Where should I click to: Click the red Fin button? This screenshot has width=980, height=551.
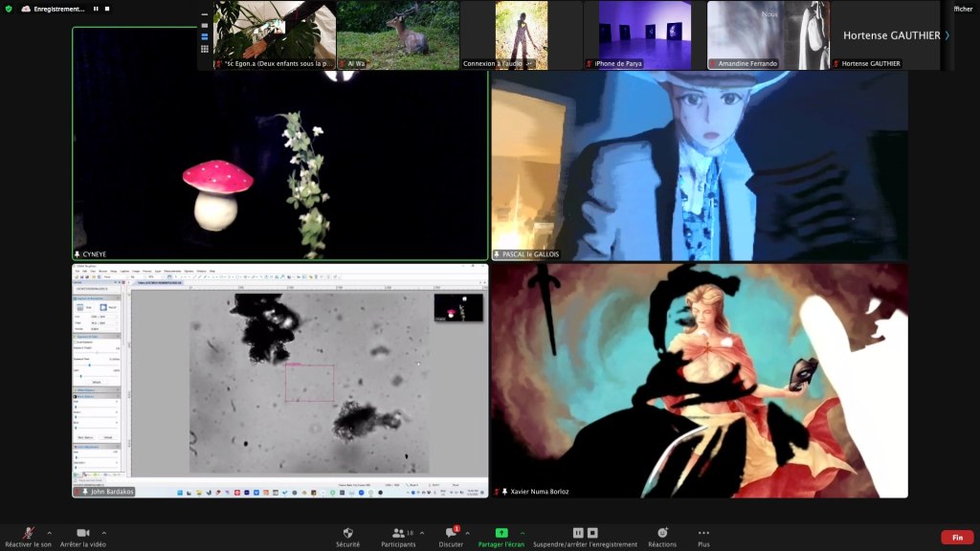[x=957, y=538]
